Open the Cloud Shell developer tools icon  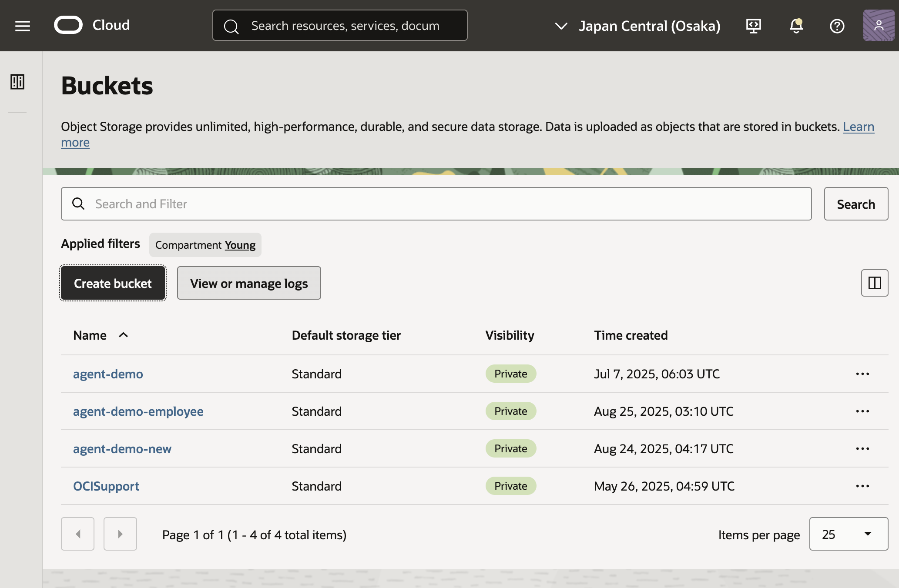point(754,26)
